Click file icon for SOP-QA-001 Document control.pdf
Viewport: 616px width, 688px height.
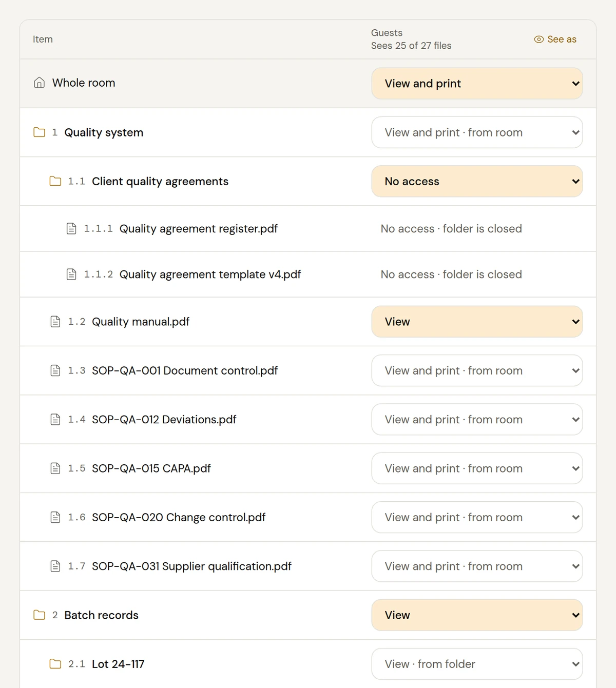pos(55,370)
